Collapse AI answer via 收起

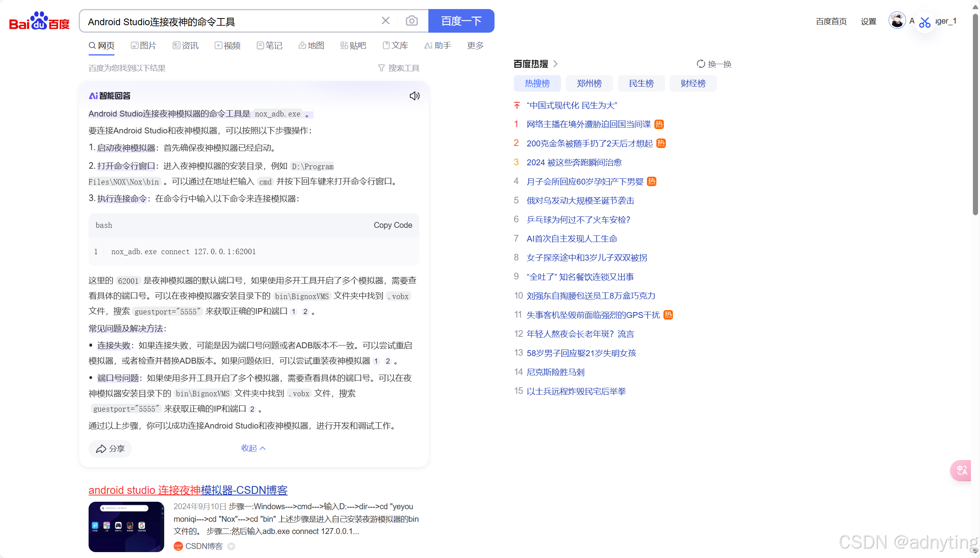253,448
